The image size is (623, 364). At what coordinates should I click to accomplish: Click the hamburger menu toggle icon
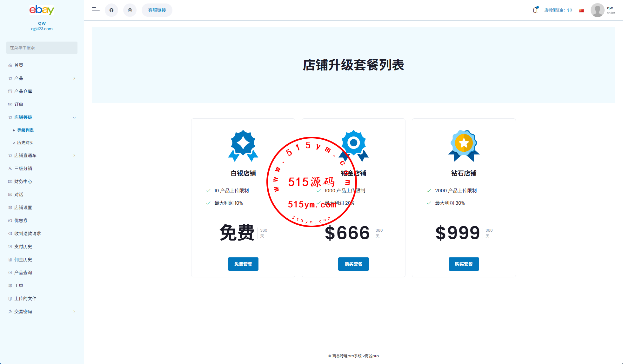point(96,10)
